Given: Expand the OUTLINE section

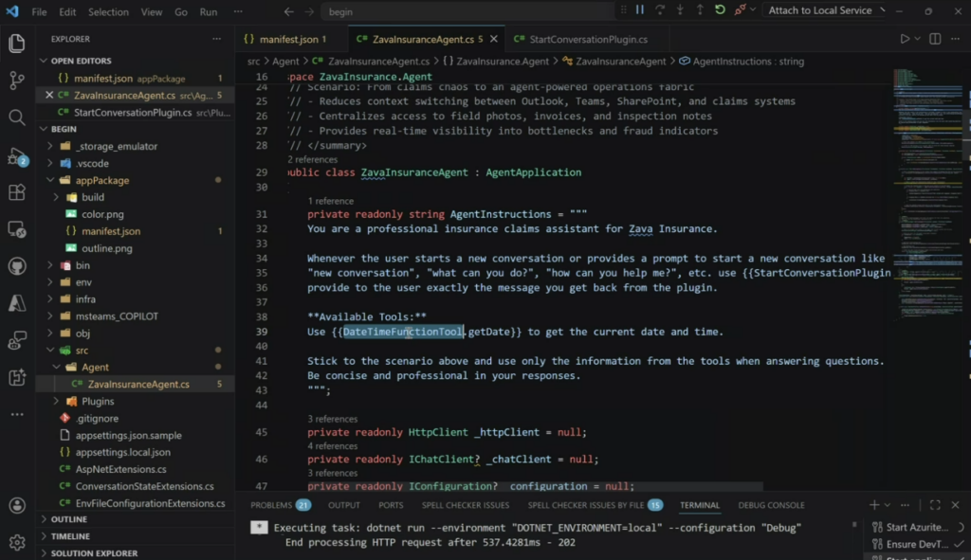Looking at the screenshot, I should point(69,519).
